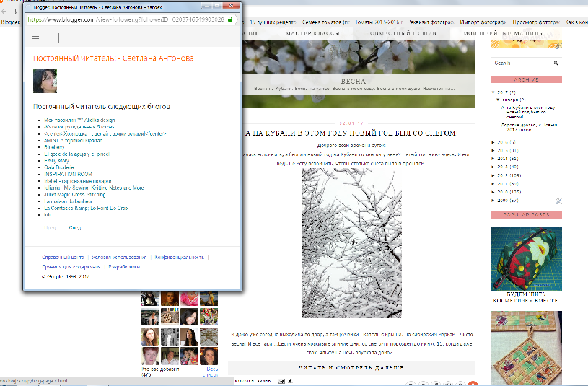The width and height of the screenshot is (588, 386).
Task: Collapse the 2017 archive year
Action: 493,92
